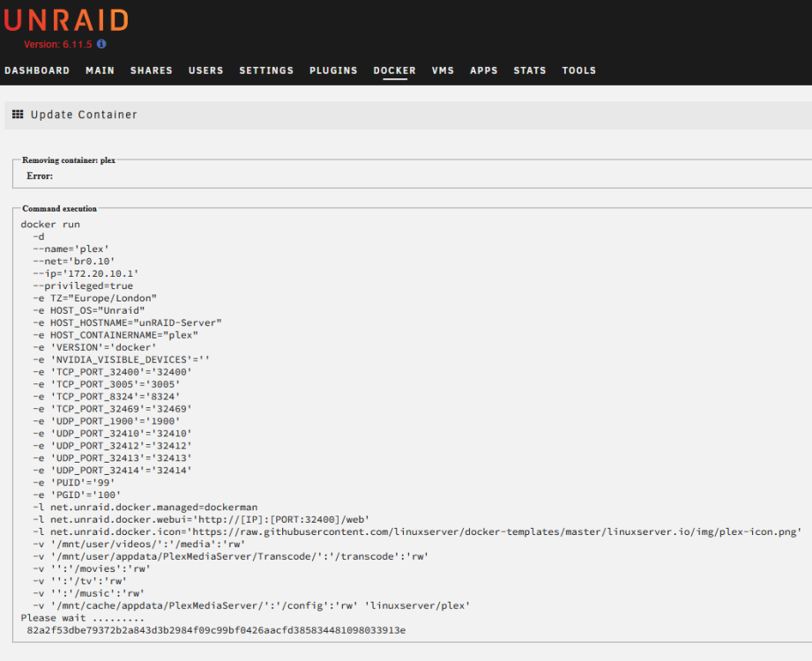Click the TCP_PORT_8324 line

point(106,397)
